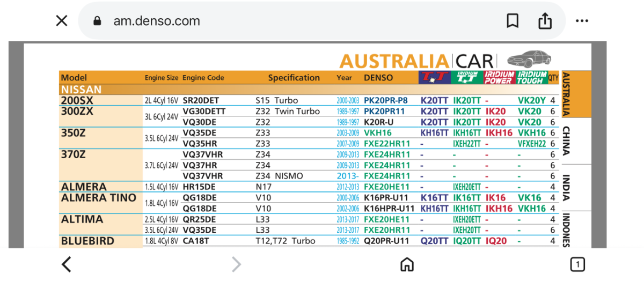Tap the am.denso.com address field
The image size is (644, 296).
[x=157, y=21]
